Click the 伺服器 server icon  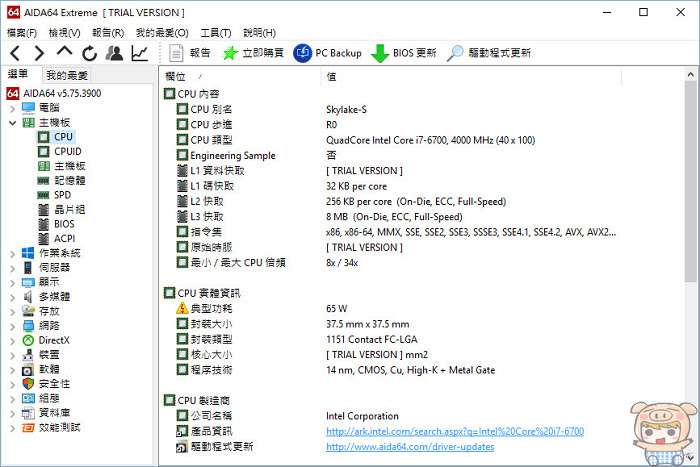click(28, 268)
